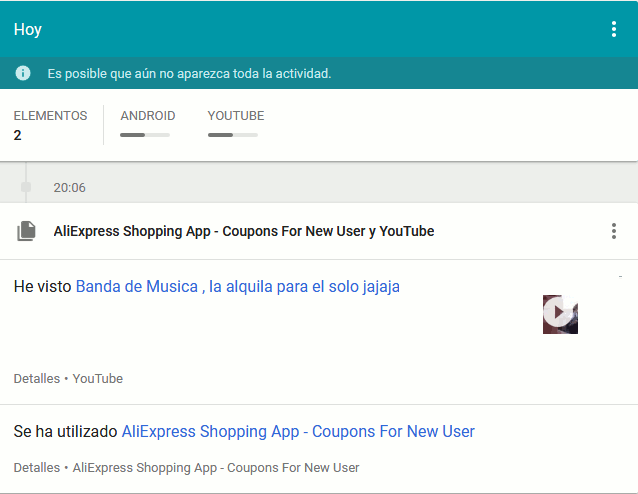Screen dimensions: 638x494
Task: Filter activity by Android
Action: [x=147, y=116]
